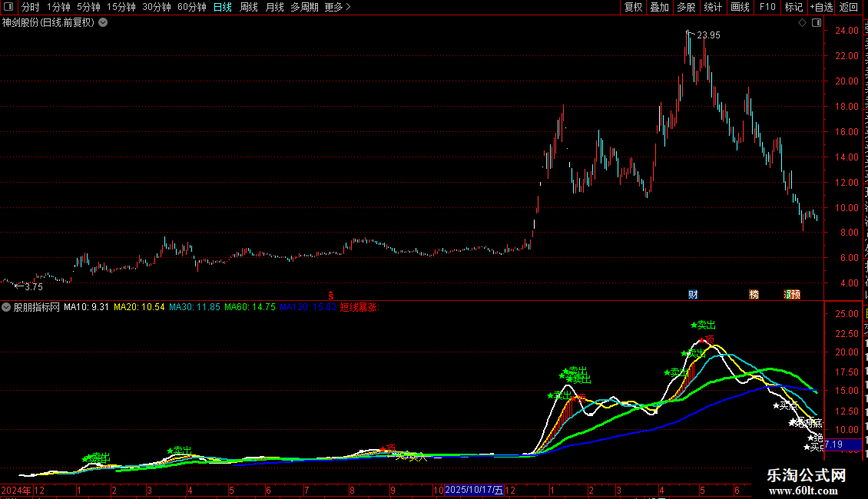Click the 2024年 label on the time axis
The width and height of the screenshot is (868, 499).
[16, 490]
